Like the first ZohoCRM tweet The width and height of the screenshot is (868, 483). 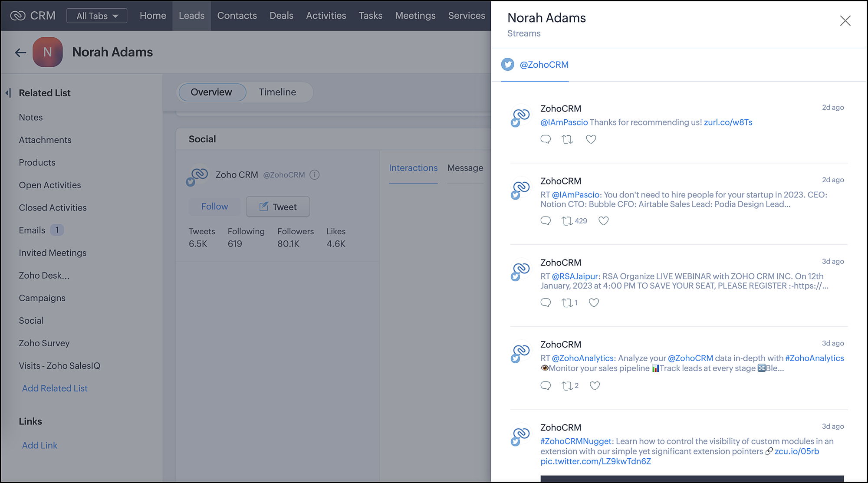point(591,139)
